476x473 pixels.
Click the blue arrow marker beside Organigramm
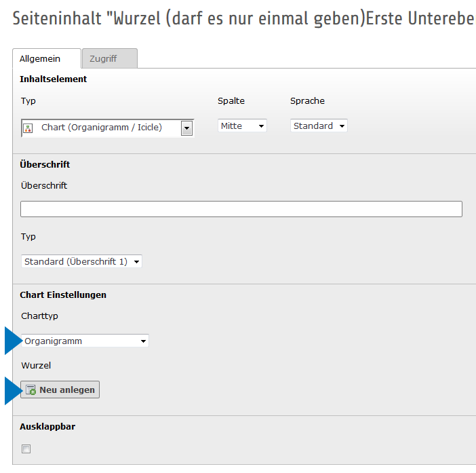(14, 341)
